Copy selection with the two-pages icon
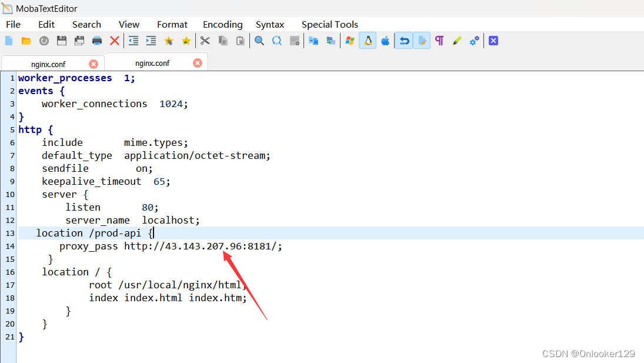Image resolution: width=644 pixels, height=363 pixels. click(x=223, y=41)
